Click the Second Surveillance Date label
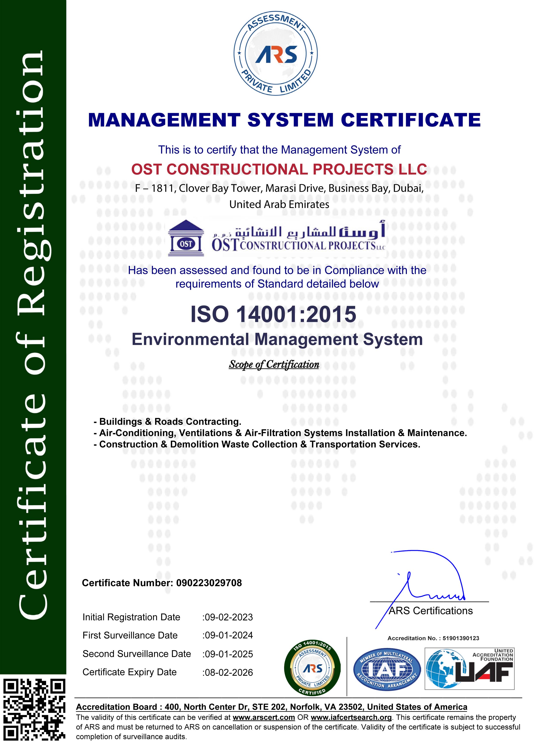This screenshot has height=756, width=534. [137, 654]
